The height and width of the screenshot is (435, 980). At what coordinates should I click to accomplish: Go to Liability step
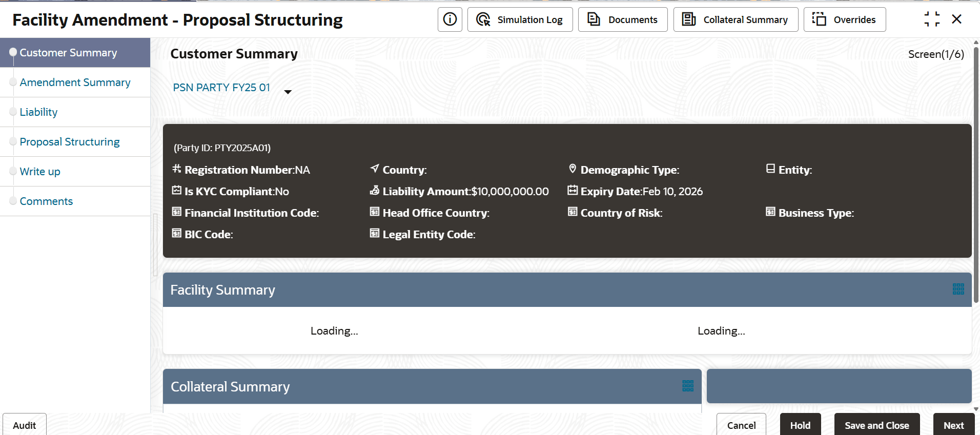point(75,112)
